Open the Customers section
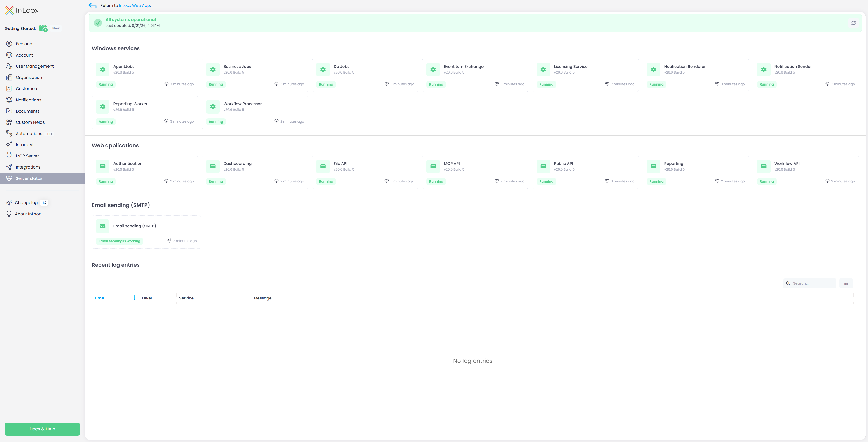868x442 pixels. [42, 89]
